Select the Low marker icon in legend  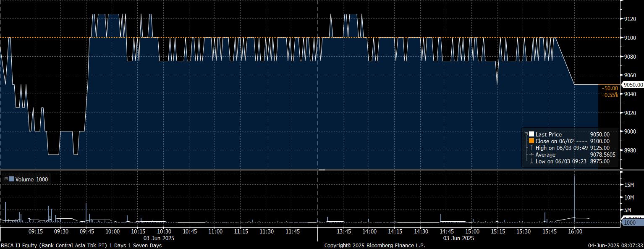click(x=531, y=161)
